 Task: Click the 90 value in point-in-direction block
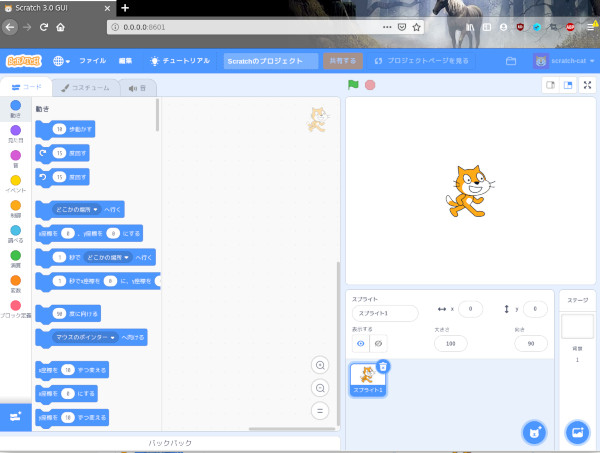[59, 314]
